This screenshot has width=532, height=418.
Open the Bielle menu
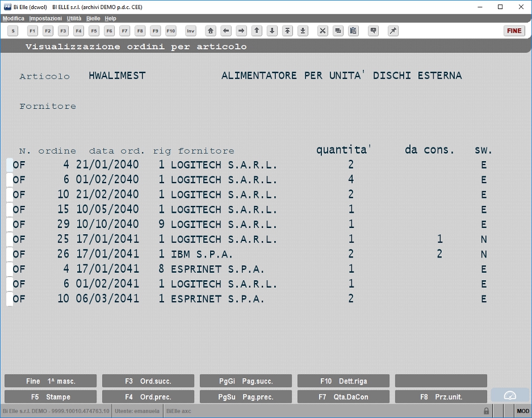(93, 18)
